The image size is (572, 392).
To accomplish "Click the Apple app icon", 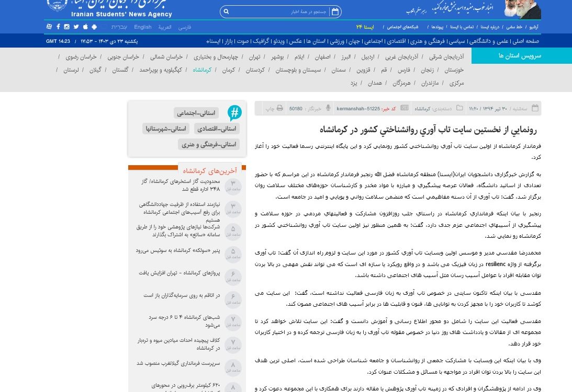I will [85, 27].
